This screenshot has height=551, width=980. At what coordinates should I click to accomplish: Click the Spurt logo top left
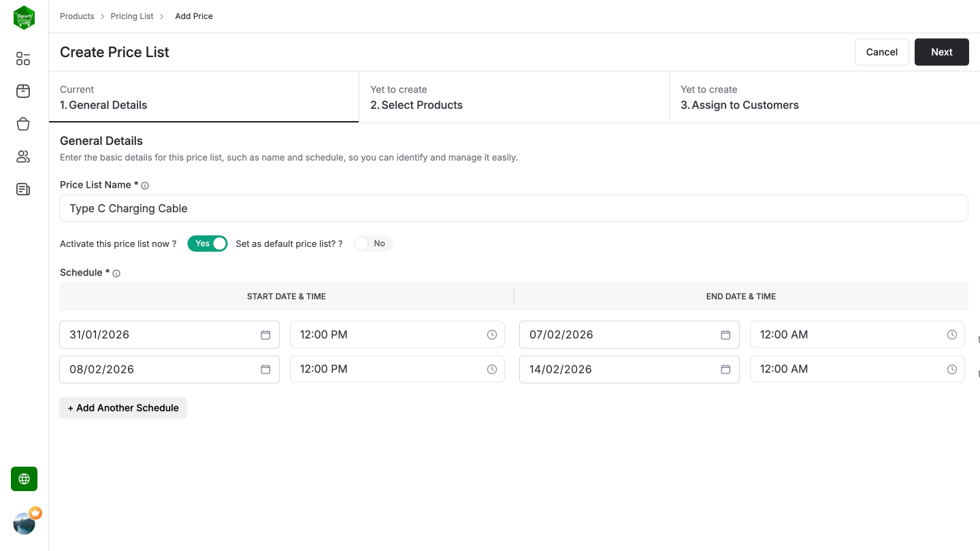pos(24,17)
